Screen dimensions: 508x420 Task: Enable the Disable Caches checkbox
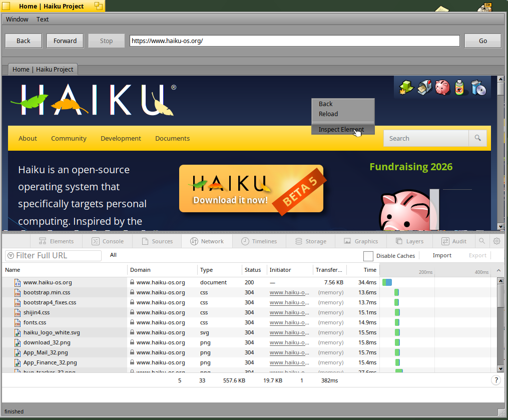pos(368,256)
